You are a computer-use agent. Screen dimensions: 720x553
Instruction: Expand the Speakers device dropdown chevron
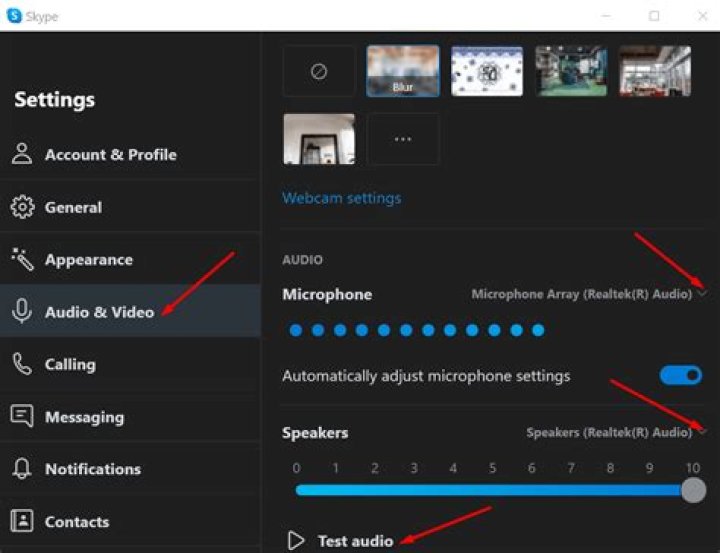(703, 432)
